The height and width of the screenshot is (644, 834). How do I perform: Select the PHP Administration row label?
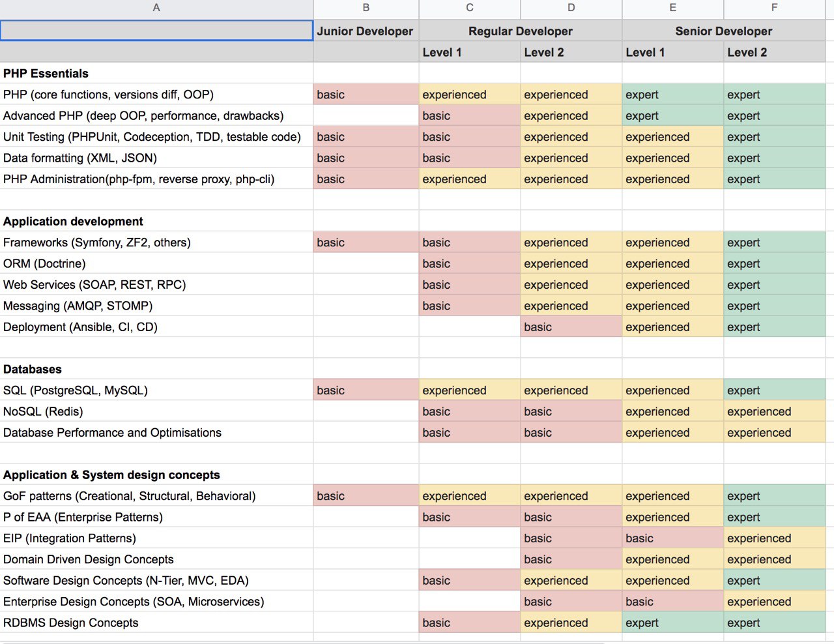click(156, 179)
